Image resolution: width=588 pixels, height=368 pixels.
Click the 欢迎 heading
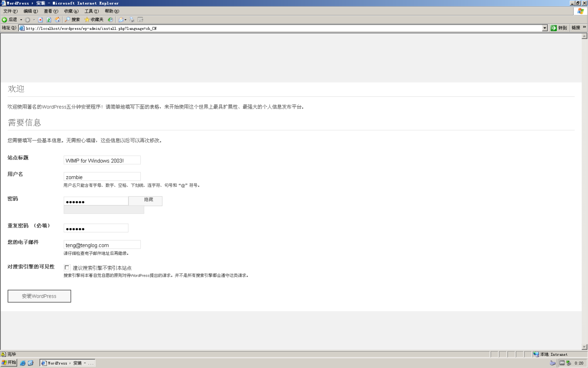(x=16, y=89)
